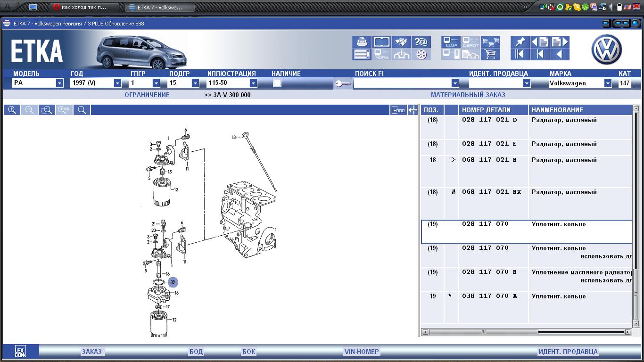The image size is (644, 362).
Task: Open the ИЛЛЮСТРАЦИЯ dropdown showing 115-50
Action: coord(253,83)
